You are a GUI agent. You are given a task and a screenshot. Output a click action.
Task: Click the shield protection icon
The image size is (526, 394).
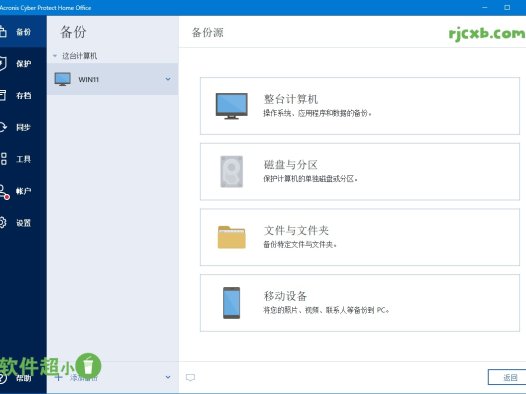pos(3,63)
